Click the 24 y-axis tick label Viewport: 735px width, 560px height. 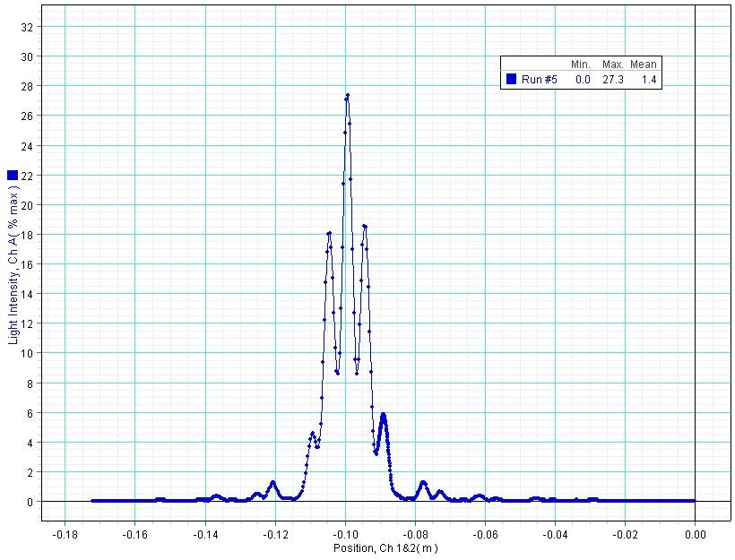(x=28, y=146)
